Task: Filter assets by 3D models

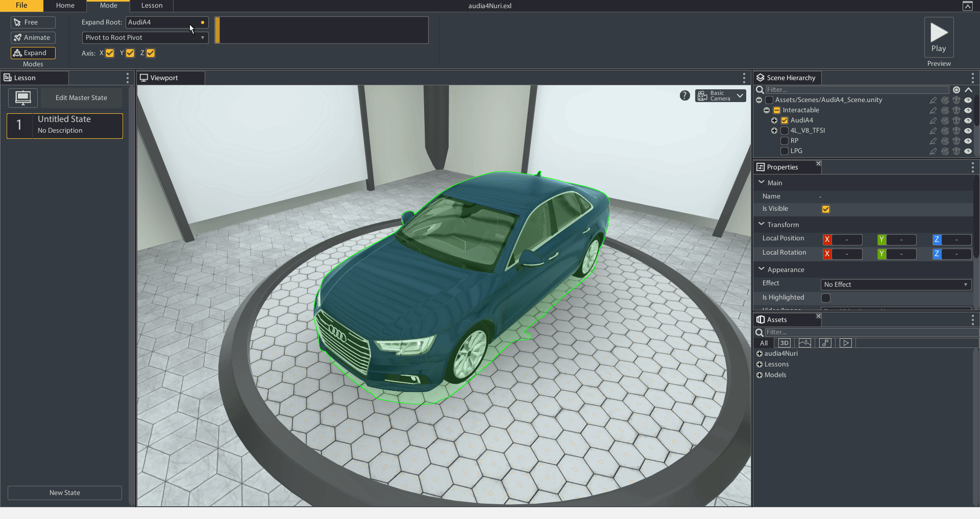Action: (x=785, y=343)
